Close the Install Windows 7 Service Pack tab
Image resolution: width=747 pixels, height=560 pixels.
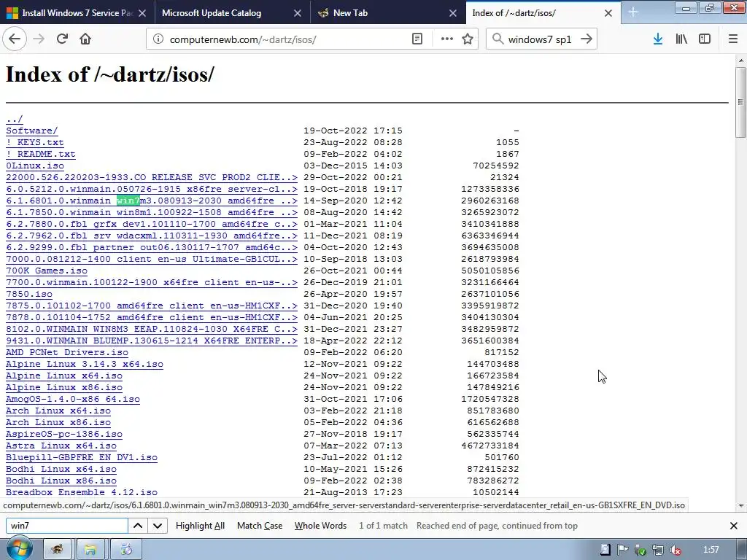pos(142,13)
